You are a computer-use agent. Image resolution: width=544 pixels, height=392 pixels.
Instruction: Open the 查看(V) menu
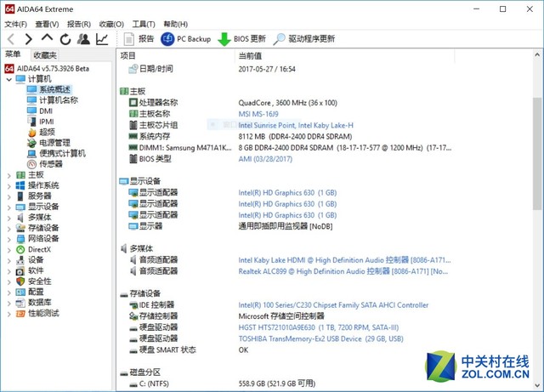click(47, 24)
